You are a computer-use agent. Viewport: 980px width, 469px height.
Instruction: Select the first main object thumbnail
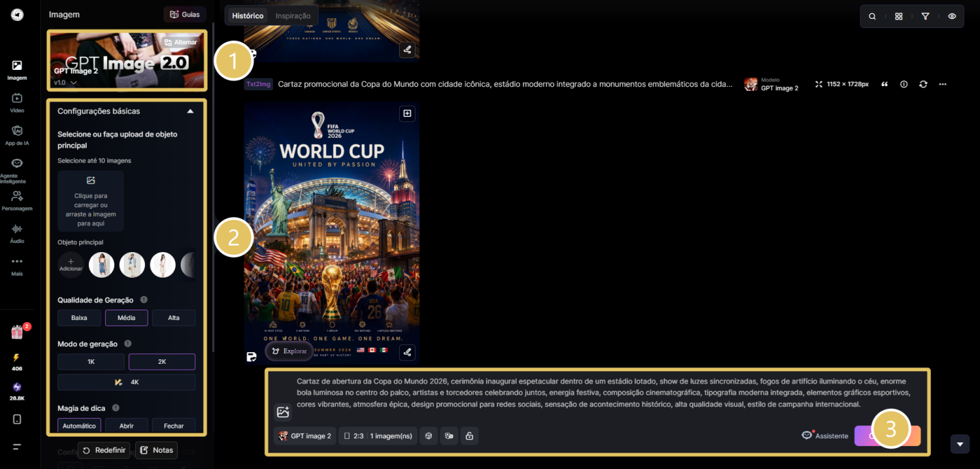102,265
